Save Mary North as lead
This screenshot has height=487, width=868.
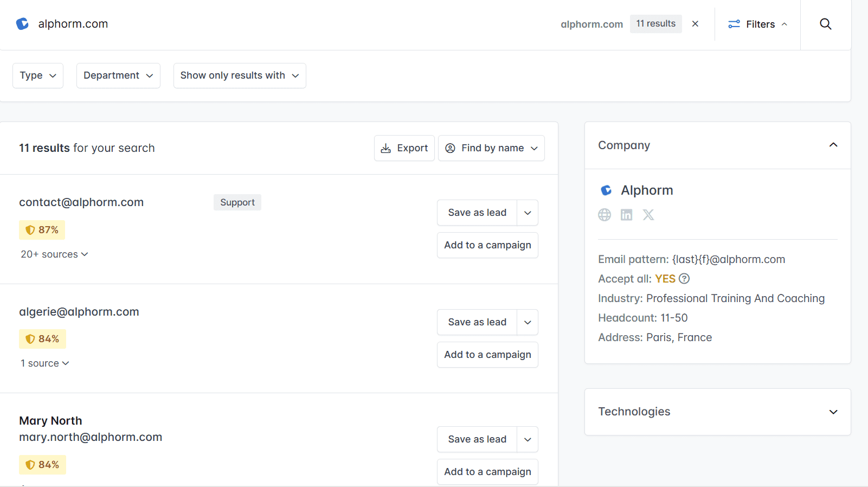[477, 439]
